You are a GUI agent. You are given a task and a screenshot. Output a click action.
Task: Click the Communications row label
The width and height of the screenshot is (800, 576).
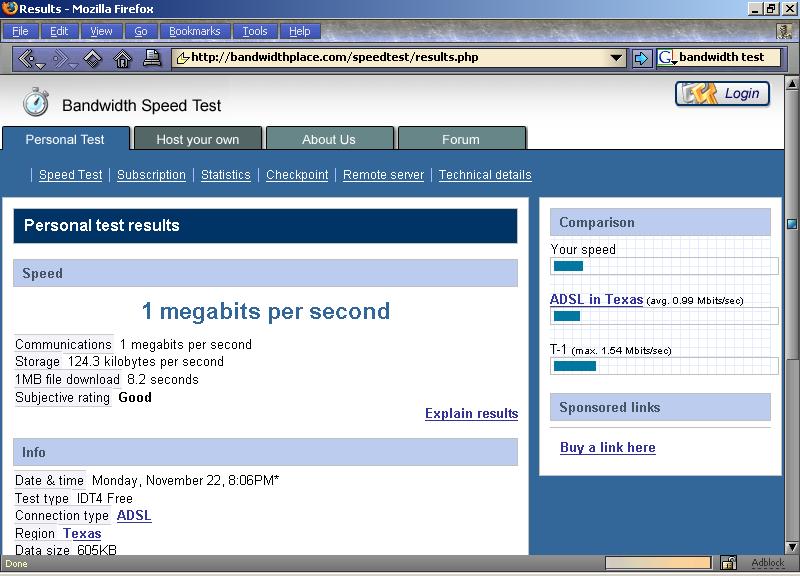pos(63,344)
